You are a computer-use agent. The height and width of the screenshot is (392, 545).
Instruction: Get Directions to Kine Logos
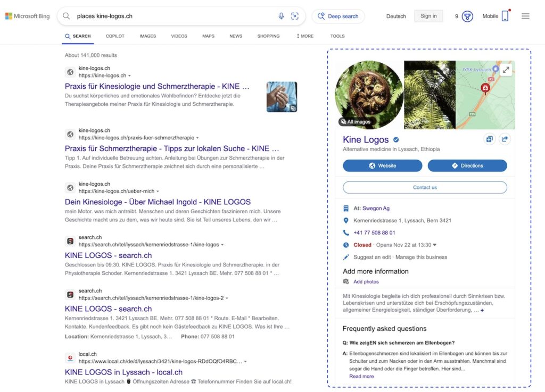(467, 165)
